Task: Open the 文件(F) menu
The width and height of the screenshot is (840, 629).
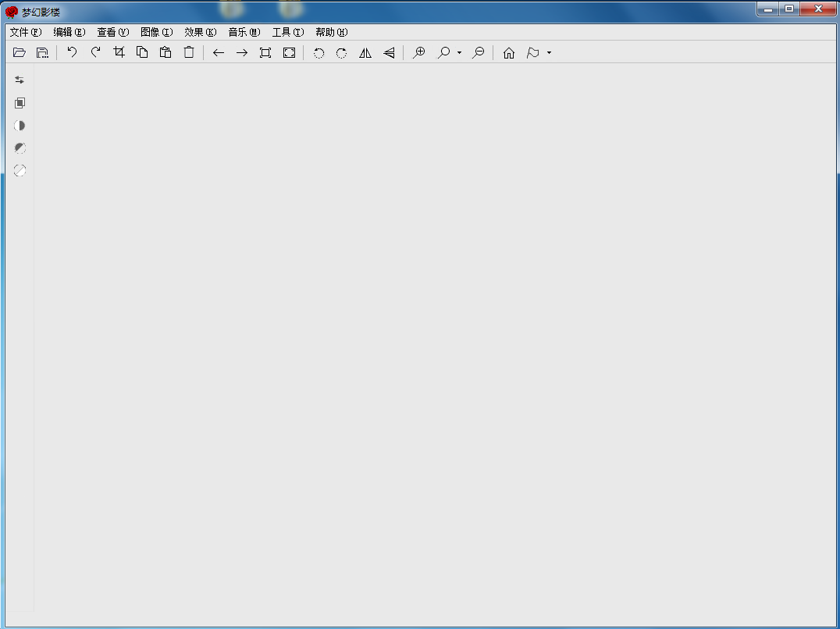Action: point(25,32)
